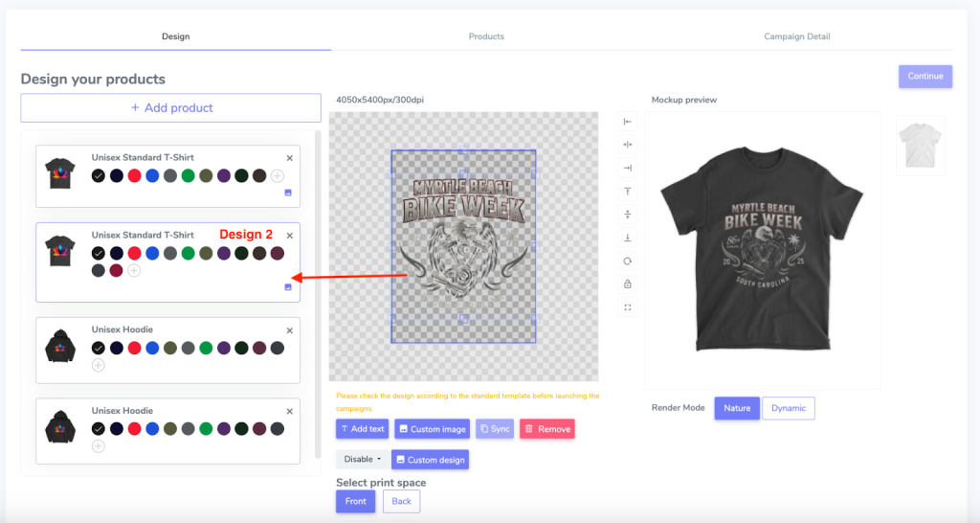Align design to right edge
The height and width of the screenshot is (523, 980).
pos(628,168)
